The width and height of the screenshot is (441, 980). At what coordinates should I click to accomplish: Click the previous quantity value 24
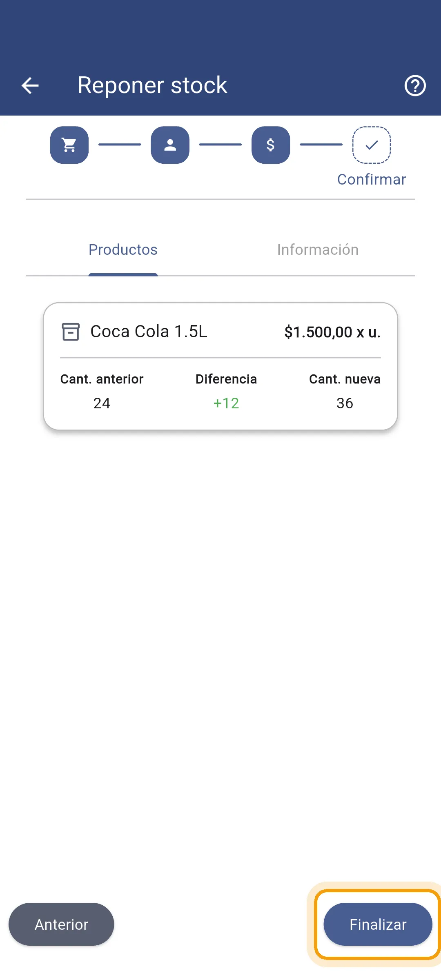coord(102,403)
